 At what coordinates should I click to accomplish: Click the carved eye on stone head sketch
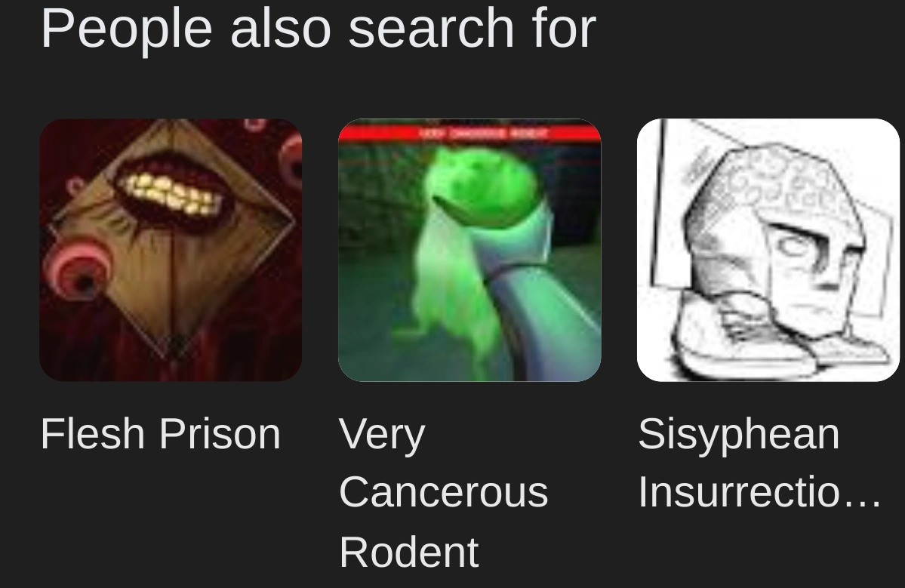pyautogui.click(x=795, y=245)
